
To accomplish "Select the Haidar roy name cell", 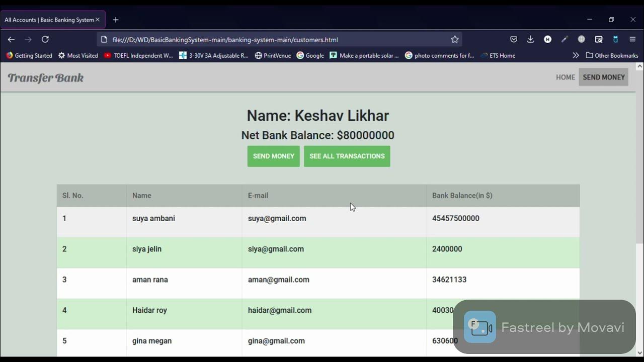I will [x=184, y=314].
